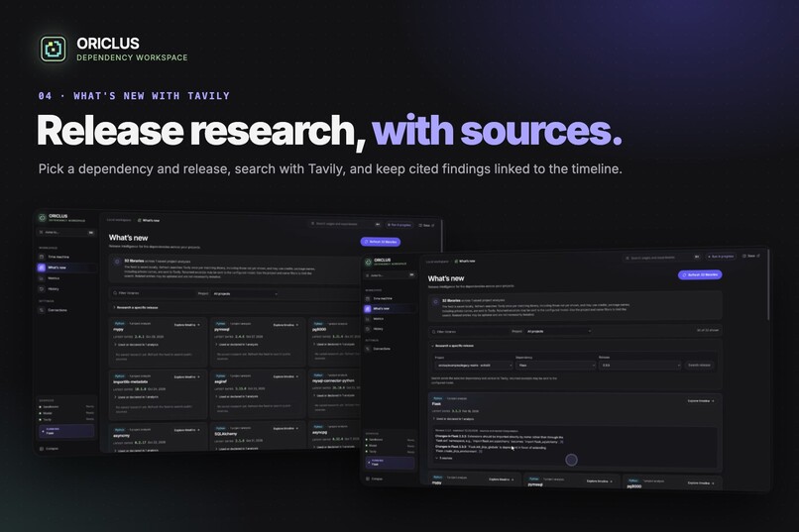Open Time machine icon in back window sidebar

pyautogui.click(x=42, y=257)
